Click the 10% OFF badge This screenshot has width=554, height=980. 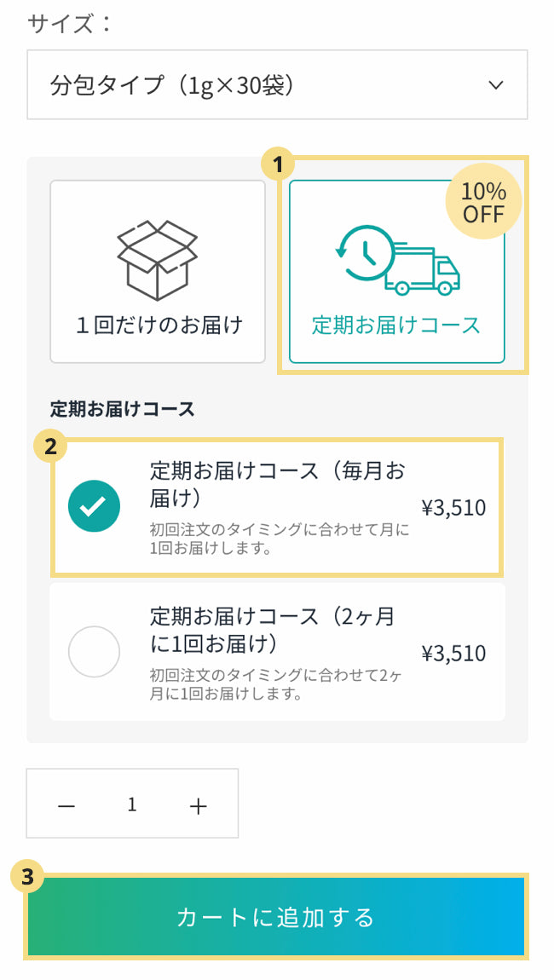[x=483, y=203]
